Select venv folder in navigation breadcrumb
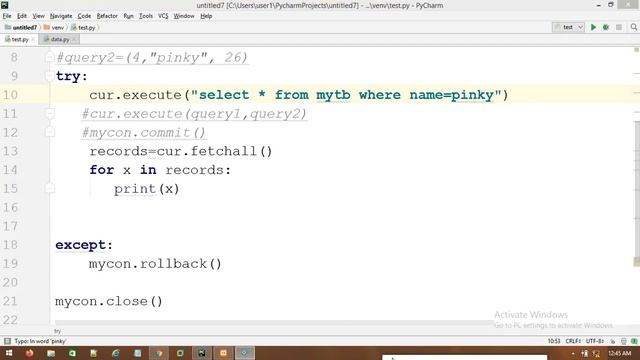 [x=54, y=28]
